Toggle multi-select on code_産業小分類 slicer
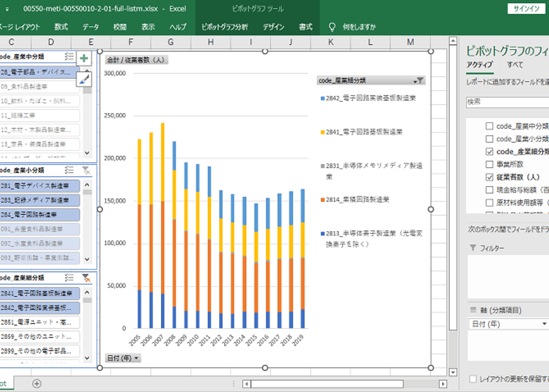This screenshot has height=392, width=549. [x=69, y=170]
